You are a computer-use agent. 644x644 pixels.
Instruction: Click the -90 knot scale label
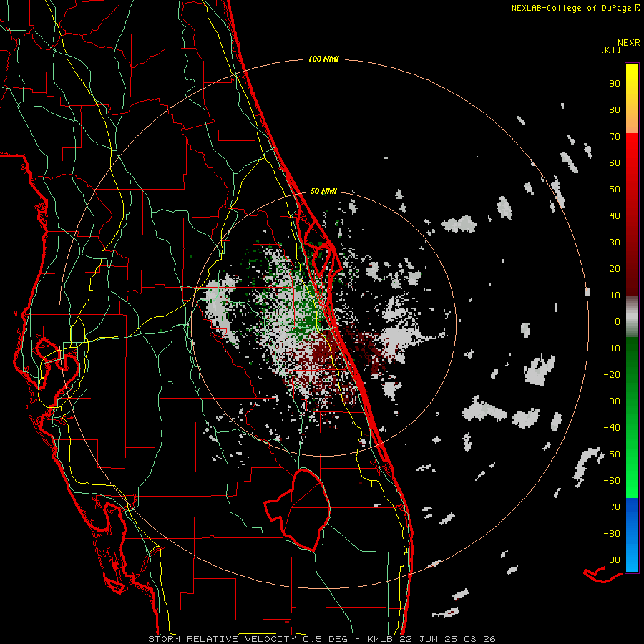pyautogui.click(x=612, y=560)
